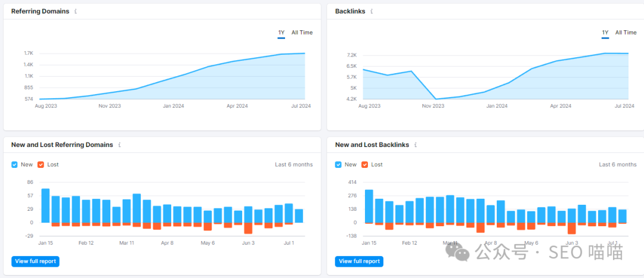644x278 pixels.
Task: Click the Jan 15 blue bar in Referring Domains chart
Action: (x=45, y=205)
